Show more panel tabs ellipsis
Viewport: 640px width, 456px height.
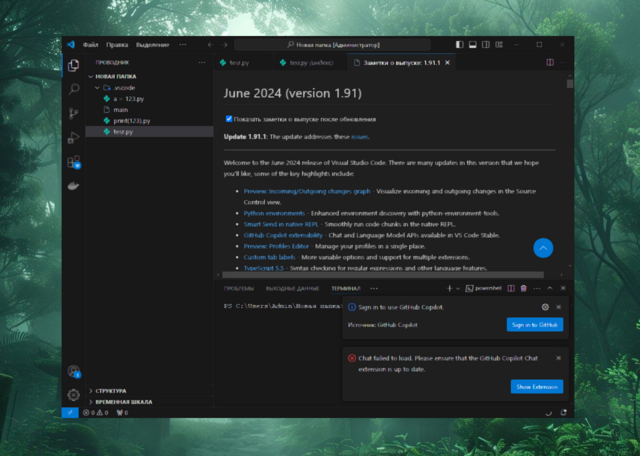[374, 288]
